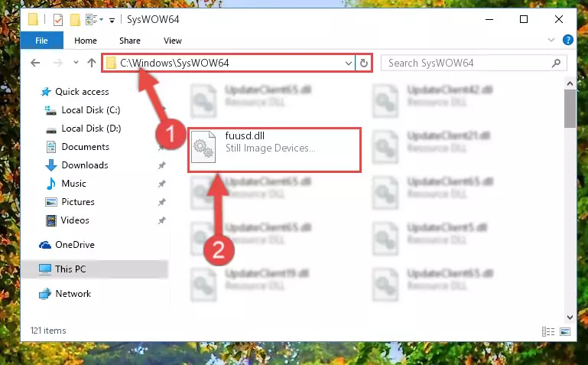Click the Downloads pin icon
Screen dimensions: 588x365
tap(162, 165)
